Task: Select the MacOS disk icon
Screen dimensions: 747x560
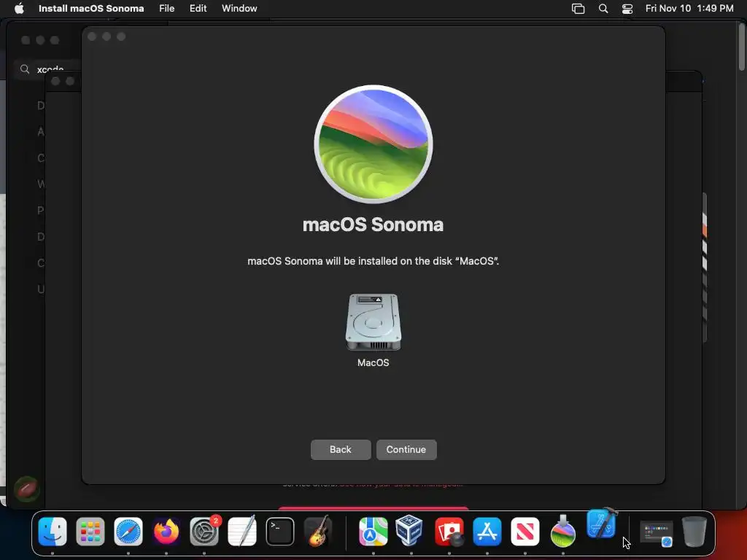Action: pos(373,322)
